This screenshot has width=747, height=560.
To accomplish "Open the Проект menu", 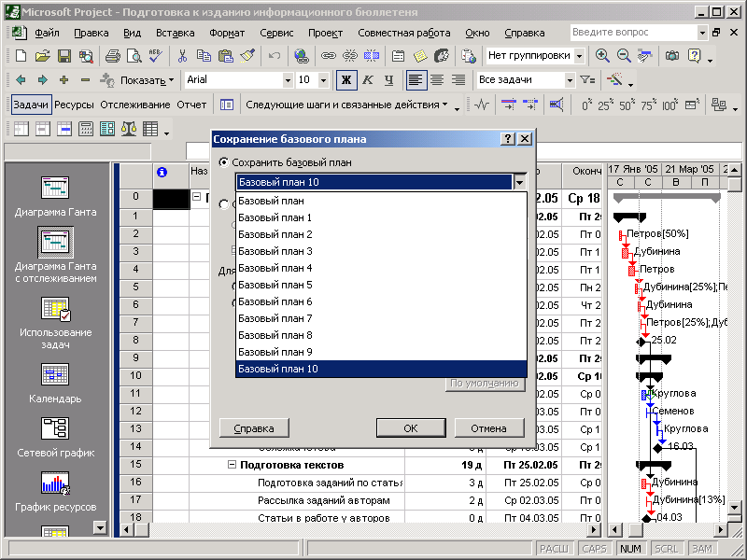I will (x=325, y=33).
